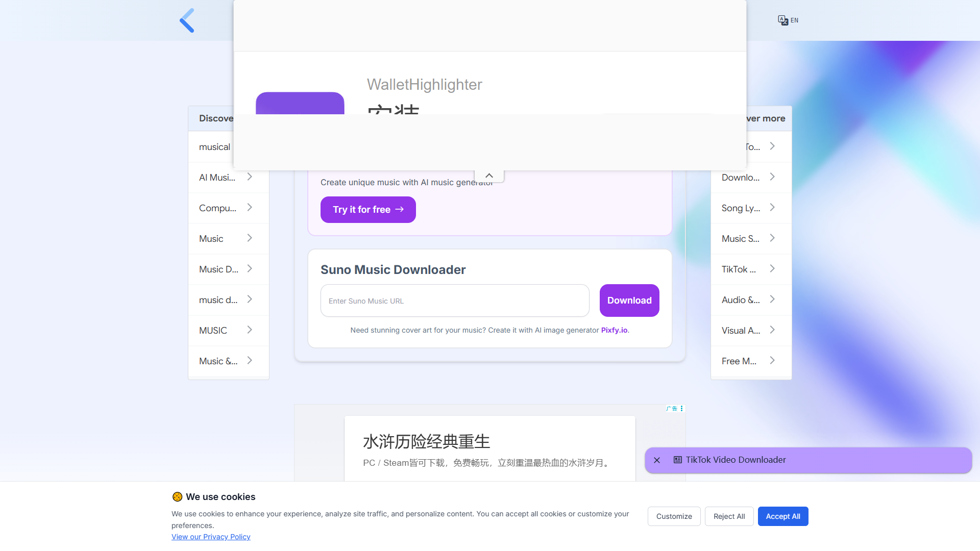The image size is (980, 551).
Task: Click the Customize cookies button
Action: click(x=674, y=516)
